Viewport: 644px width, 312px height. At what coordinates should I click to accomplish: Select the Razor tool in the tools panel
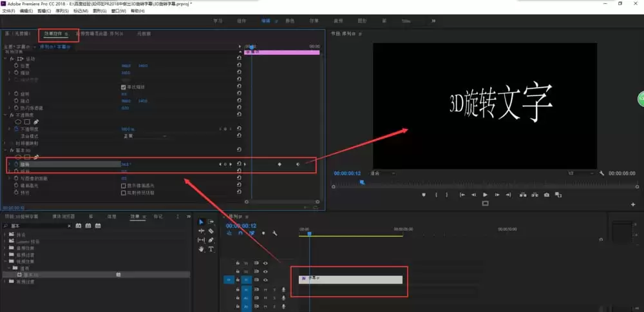coord(211,231)
